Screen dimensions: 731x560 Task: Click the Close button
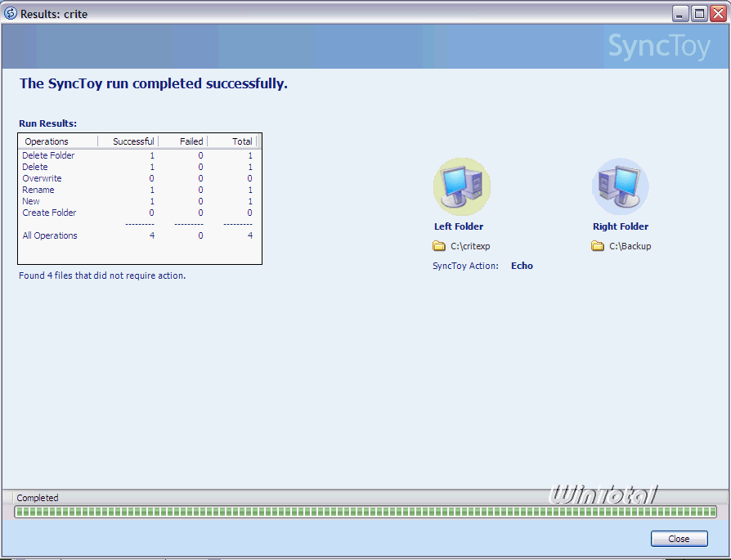679,539
